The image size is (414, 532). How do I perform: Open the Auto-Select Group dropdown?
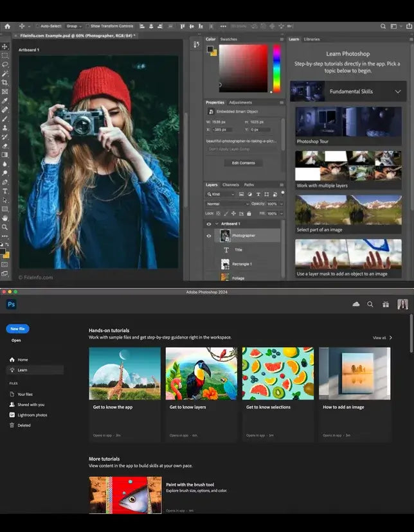click(73, 26)
